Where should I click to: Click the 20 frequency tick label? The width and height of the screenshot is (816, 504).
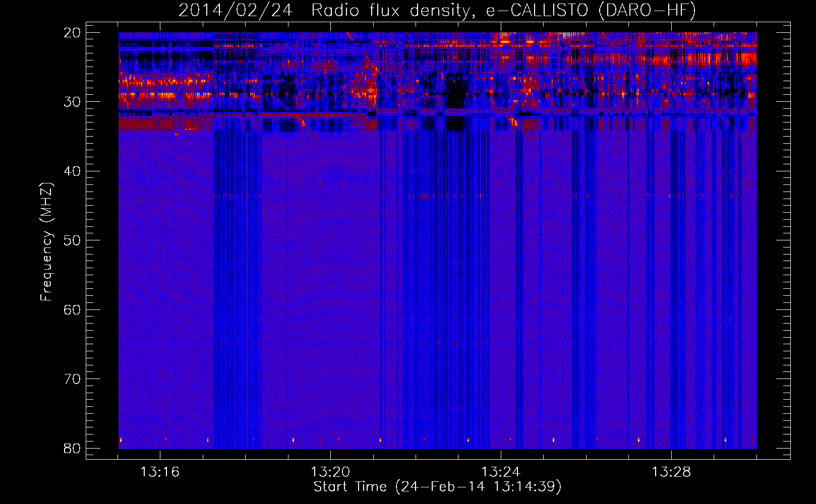[73, 33]
